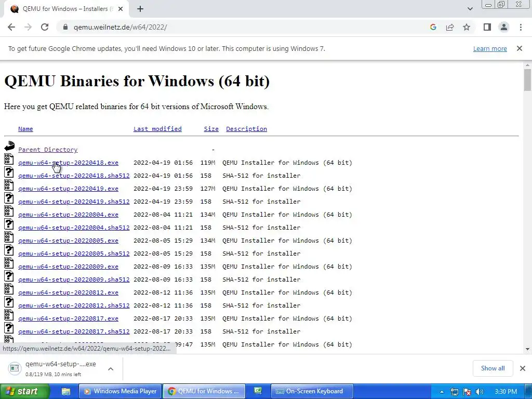Expand download item options chevron
Viewport: 532px width, 399px height.
click(111, 368)
